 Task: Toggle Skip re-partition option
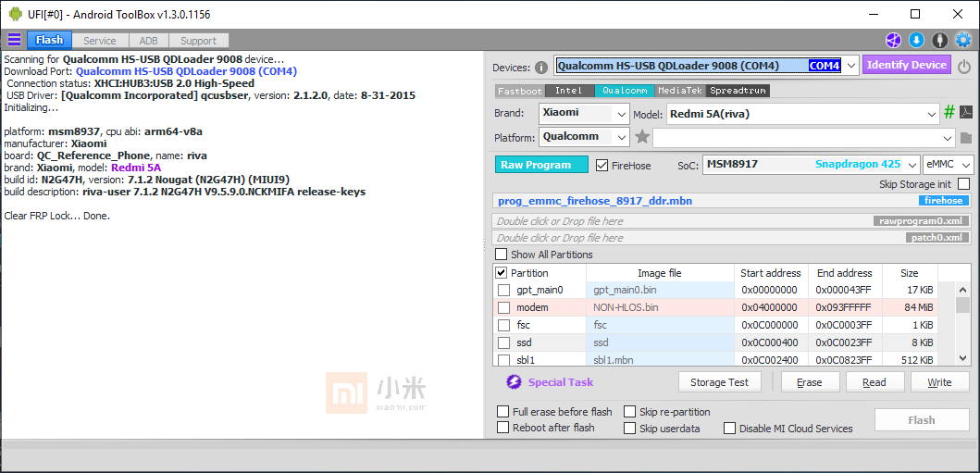tap(629, 412)
